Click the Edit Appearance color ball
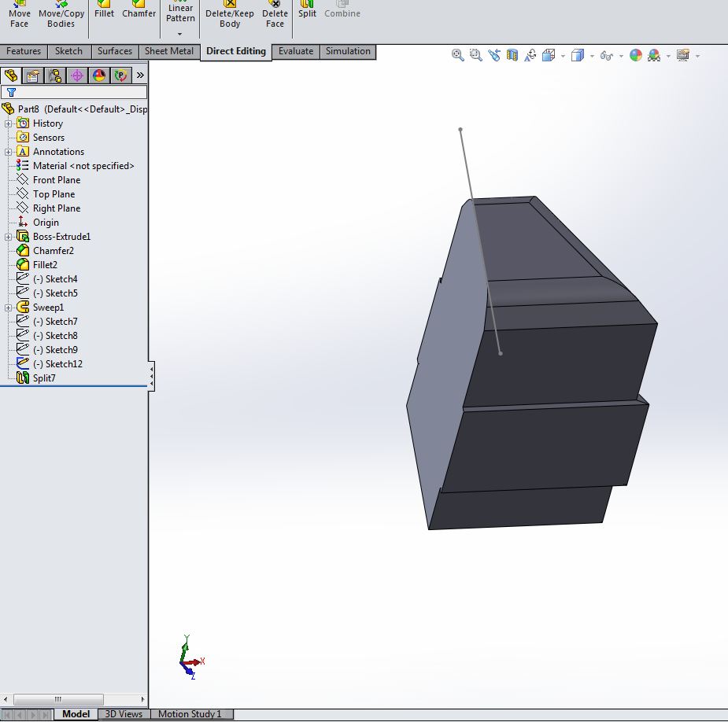728x722 pixels. coord(634,55)
